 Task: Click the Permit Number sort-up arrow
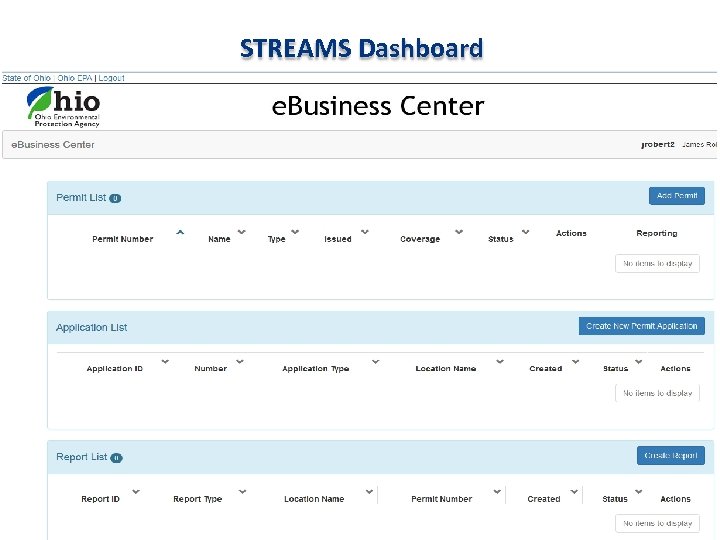[180, 232]
